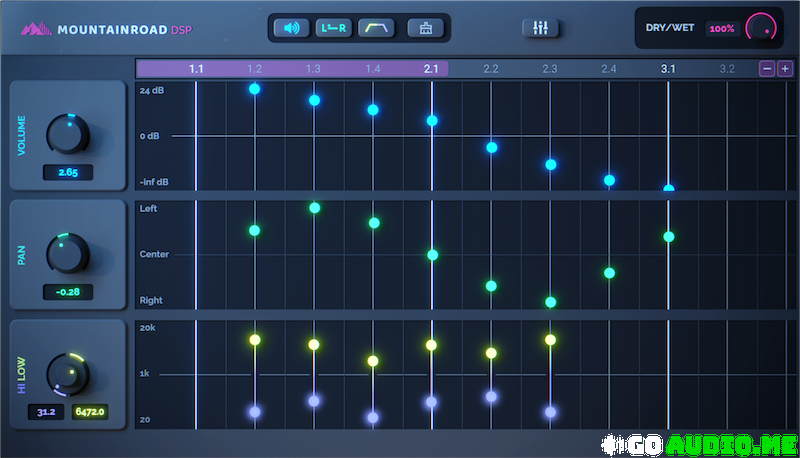Viewport: 800px width, 458px height.
Task: Click the volume point at step 2.2
Action: 492,147
